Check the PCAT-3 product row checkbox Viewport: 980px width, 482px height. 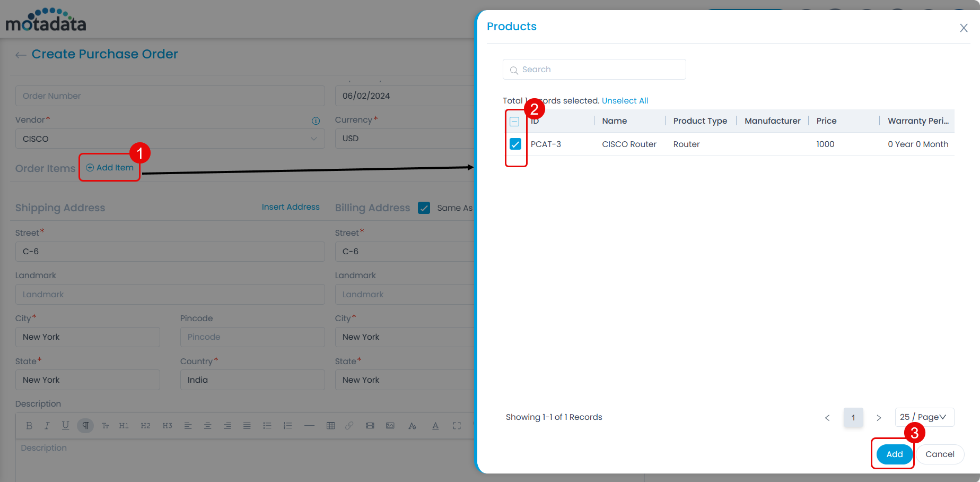pos(515,143)
